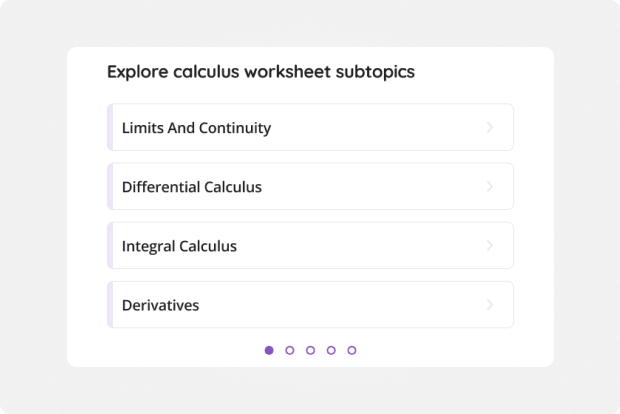
Task: Select the fifth and last pagination dot
Action: pos(352,350)
